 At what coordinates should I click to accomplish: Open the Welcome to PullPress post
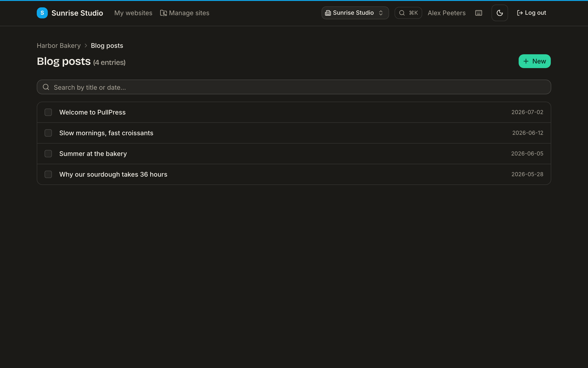(92, 112)
